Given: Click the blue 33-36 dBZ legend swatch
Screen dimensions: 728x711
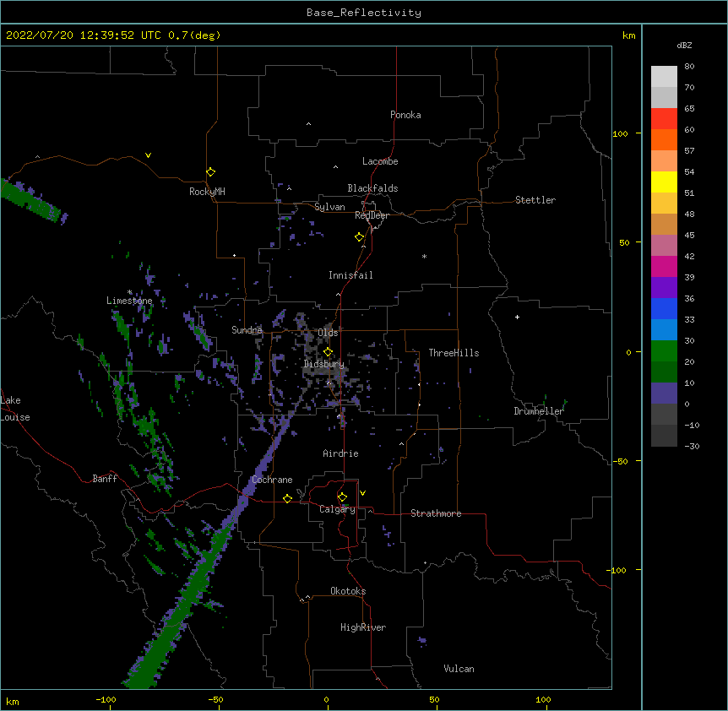Looking at the screenshot, I should coord(664,308).
